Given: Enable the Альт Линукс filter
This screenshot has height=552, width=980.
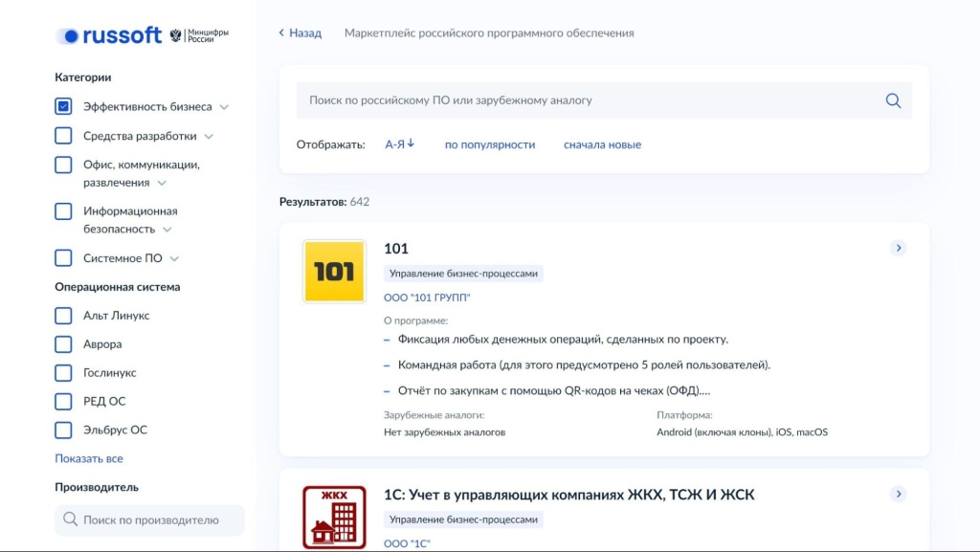Looking at the screenshot, I should tap(62, 315).
